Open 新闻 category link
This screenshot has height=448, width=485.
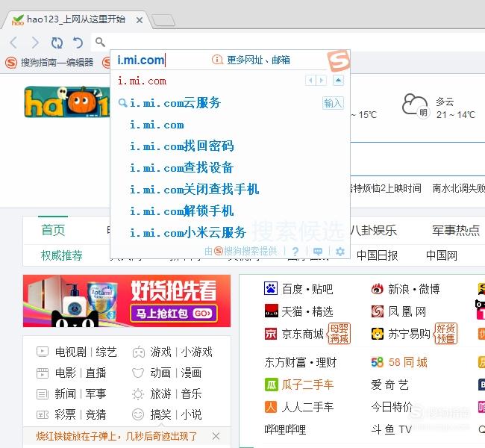[65, 393]
